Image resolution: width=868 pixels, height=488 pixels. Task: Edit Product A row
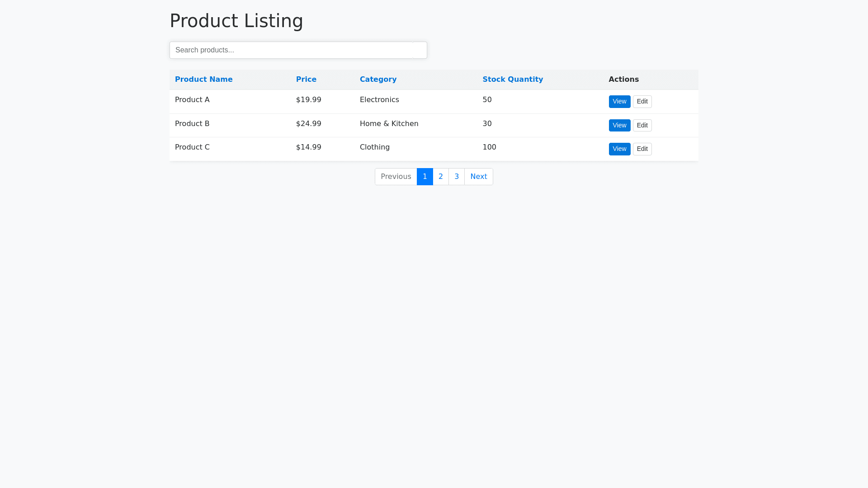coord(642,102)
